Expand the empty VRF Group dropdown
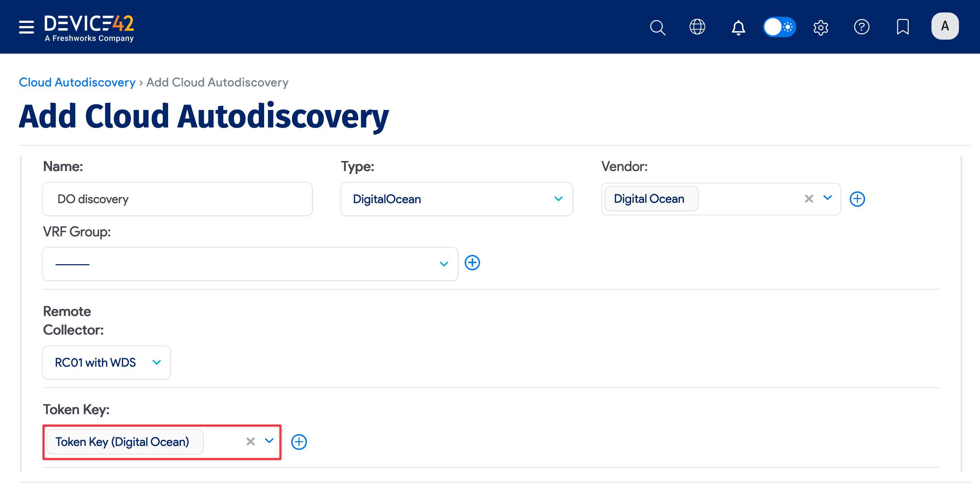This screenshot has width=980, height=487. [x=443, y=263]
